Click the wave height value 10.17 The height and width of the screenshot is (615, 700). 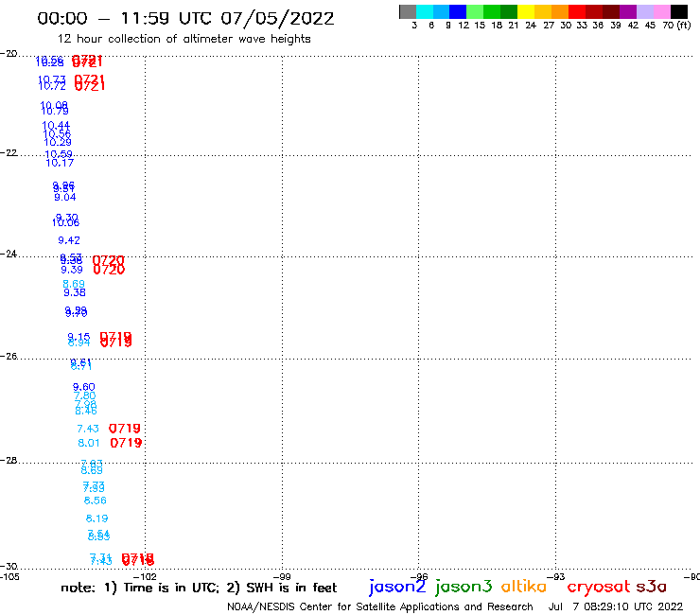[60, 163]
